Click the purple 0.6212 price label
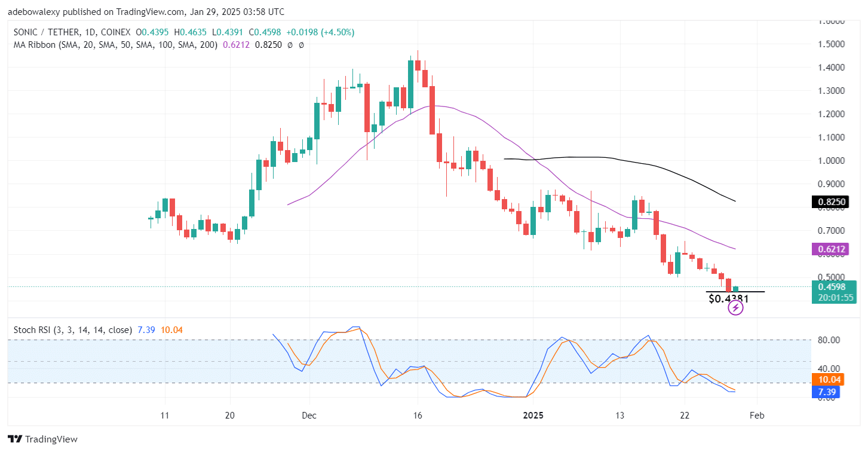This screenshot has height=452, width=868. (x=830, y=249)
